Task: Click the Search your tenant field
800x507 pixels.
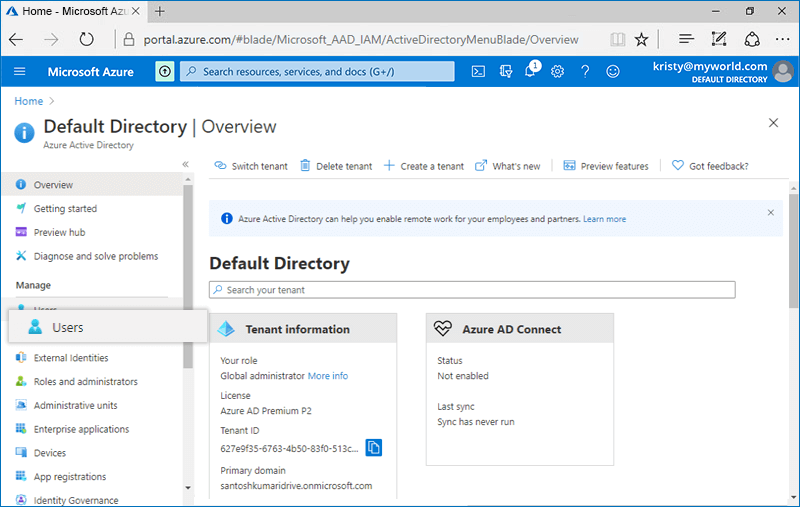Action: (x=472, y=290)
